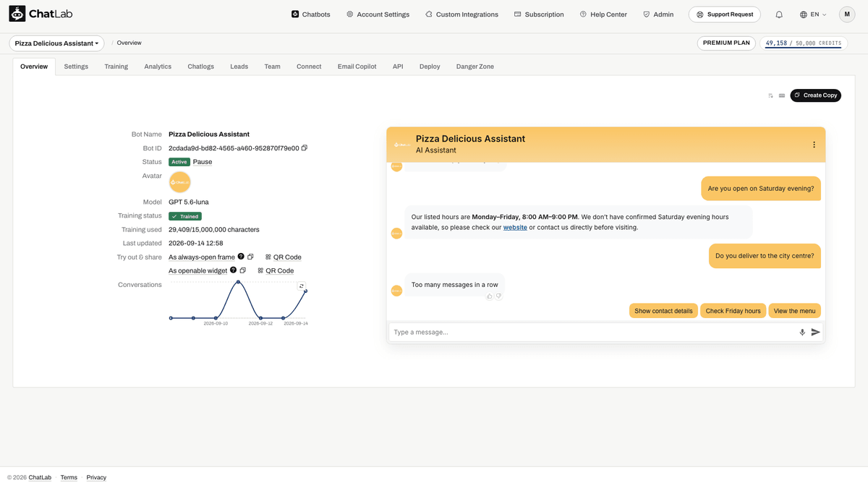Screen dimensions: 868x488
Task: Choose the Check Friday hours suggestion
Action: (733, 311)
